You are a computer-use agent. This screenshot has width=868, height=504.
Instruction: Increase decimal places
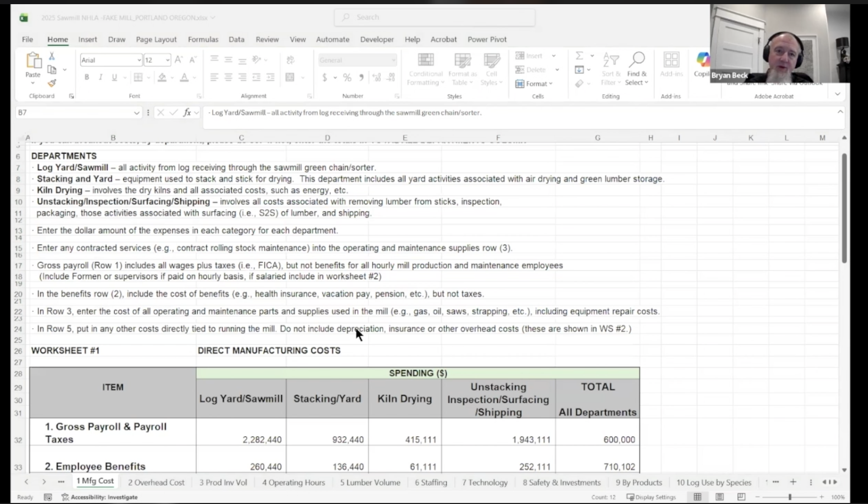377,77
